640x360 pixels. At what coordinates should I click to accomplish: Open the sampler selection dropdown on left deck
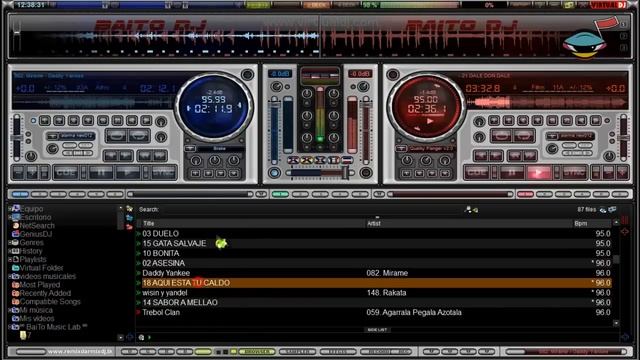[52, 136]
